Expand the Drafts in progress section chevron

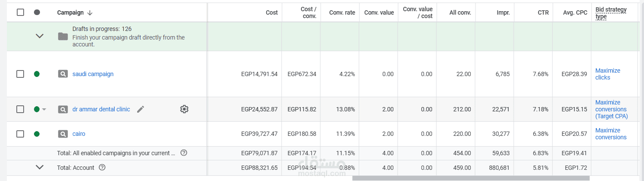pos(40,36)
